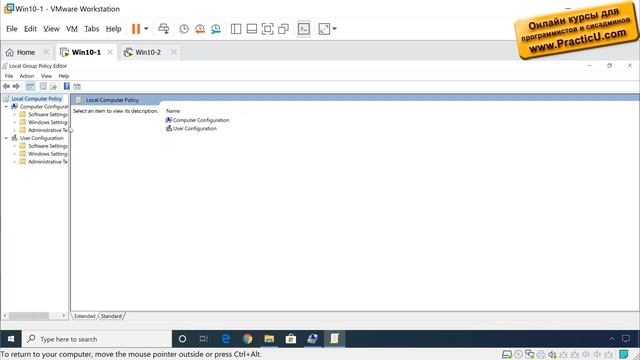Click the VMware message log status icon
The image size is (640, 360).
click(624, 354)
